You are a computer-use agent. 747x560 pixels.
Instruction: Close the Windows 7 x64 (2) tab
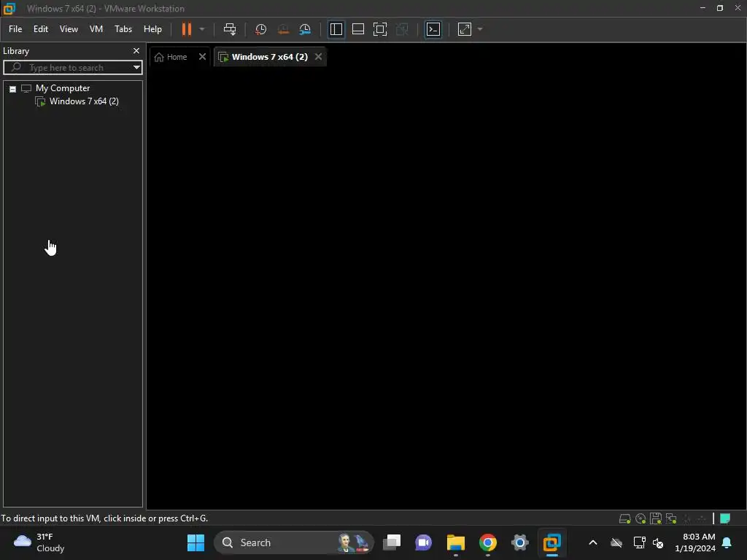(x=318, y=57)
